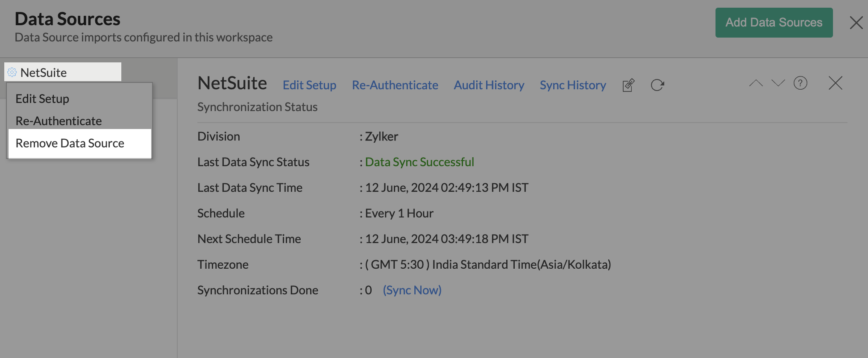Viewport: 868px width, 358px height.
Task: Click the India Standard Time timezone value
Action: [488, 264]
